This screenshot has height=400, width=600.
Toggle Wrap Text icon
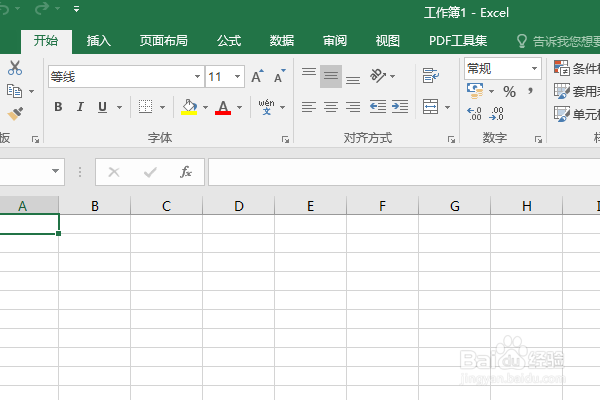pos(430,75)
